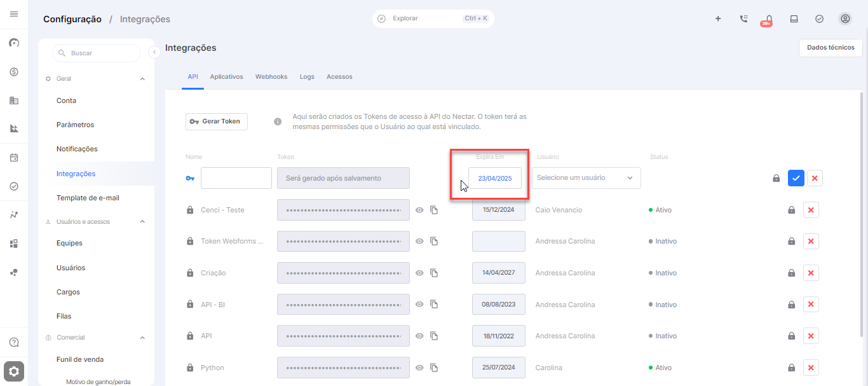Copy the Cenci - Teste token
This screenshot has height=386, width=868.
(x=434, y=210)
